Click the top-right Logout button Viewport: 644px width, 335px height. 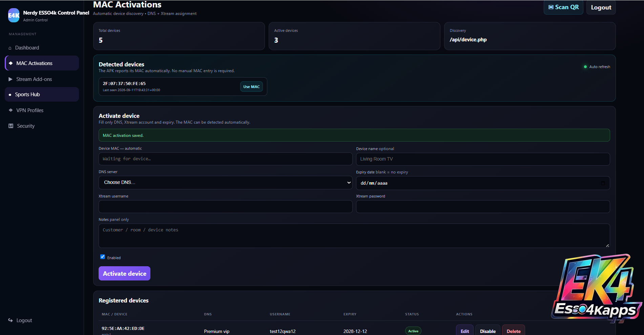(601, 7)
